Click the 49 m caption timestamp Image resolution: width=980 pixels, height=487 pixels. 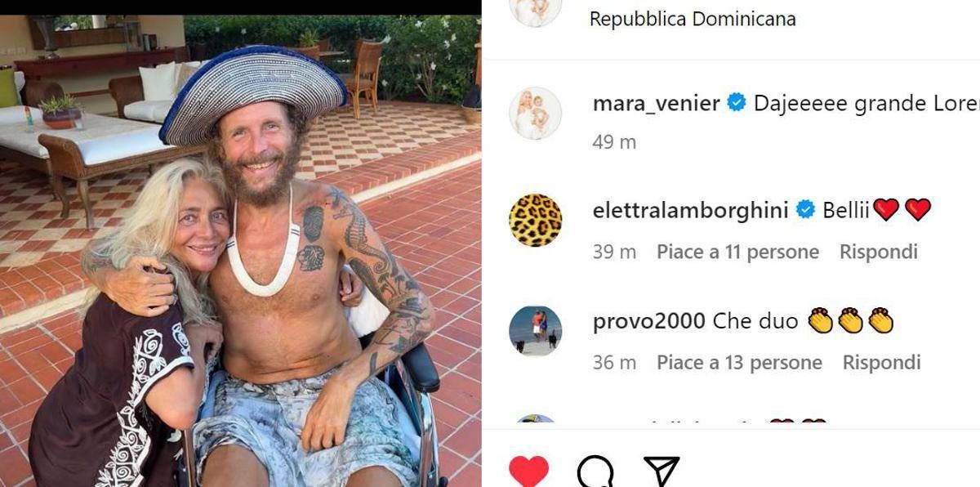point(614,142)
